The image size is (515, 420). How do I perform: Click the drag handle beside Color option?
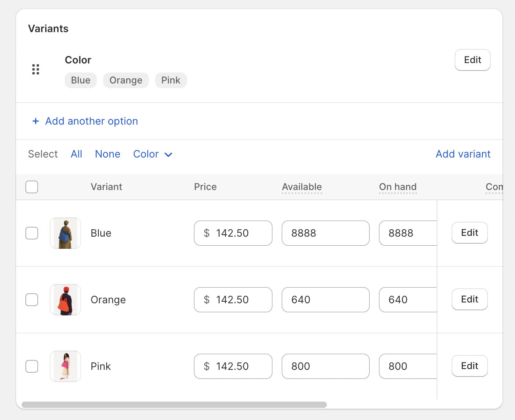click(36, 69)
